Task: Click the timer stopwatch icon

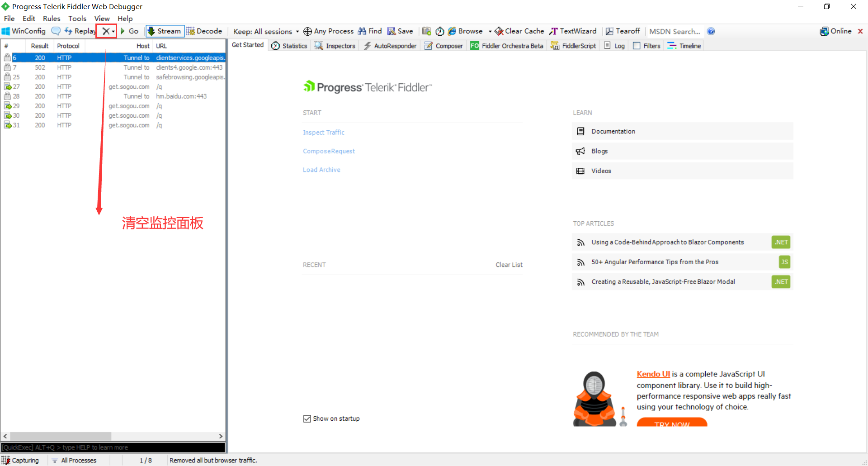Action: point(440,31)
